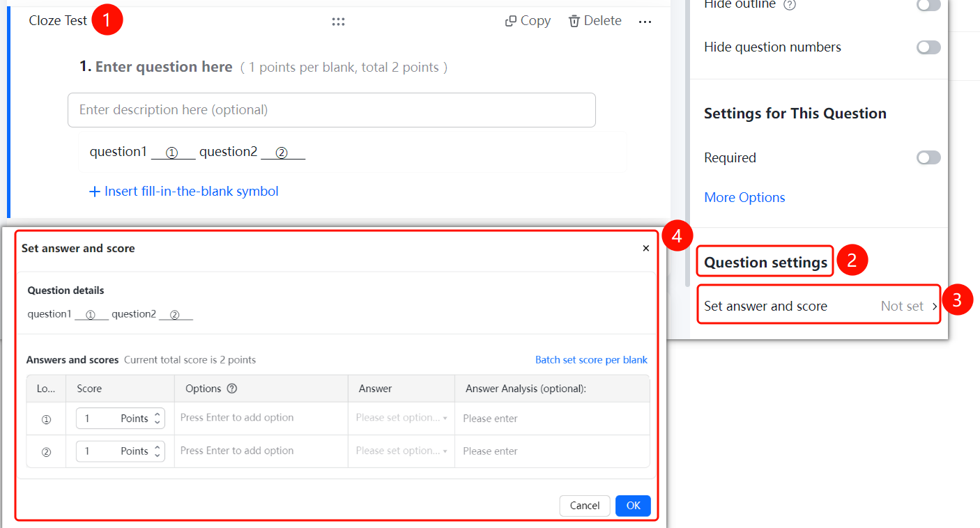
Task: Open the More Options link
Action: pos(744,197)
